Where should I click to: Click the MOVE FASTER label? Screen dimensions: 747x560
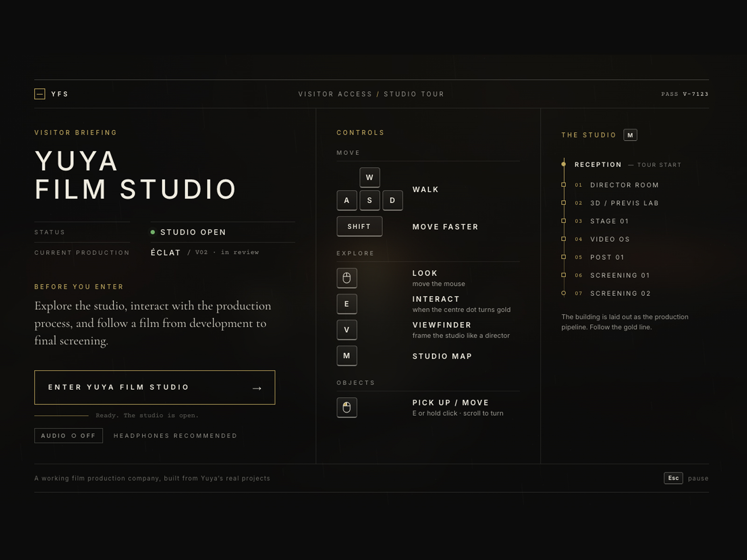pos(445,227)
